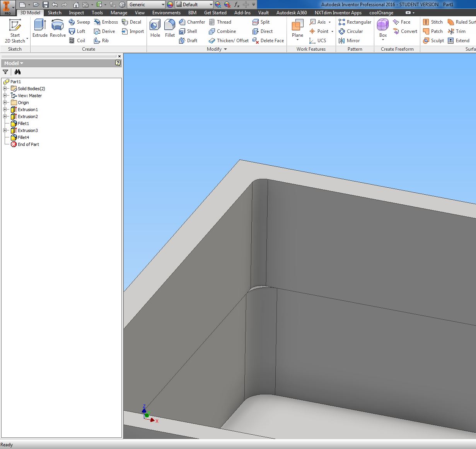476x449 pixels.
Task: Expand the Origin folder in the browser
Action: coord(4,102)
